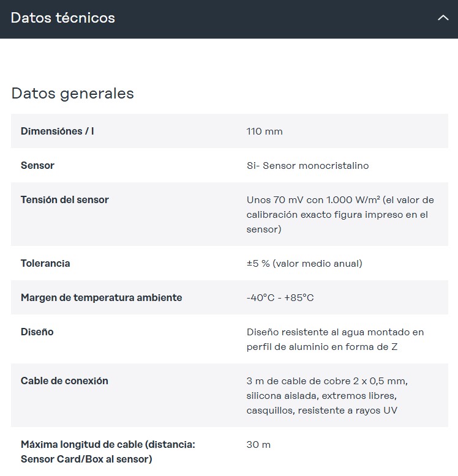Collapse the Datos técnicos section with the chevron
The image size is (458, 476).
click(443, 18)
